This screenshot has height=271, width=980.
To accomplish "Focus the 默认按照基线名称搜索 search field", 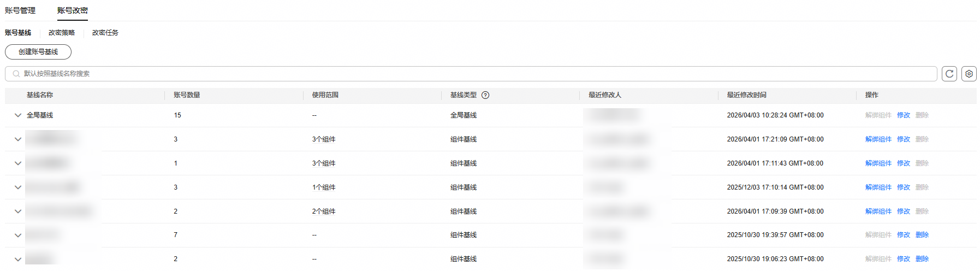I will click(471, 74).
